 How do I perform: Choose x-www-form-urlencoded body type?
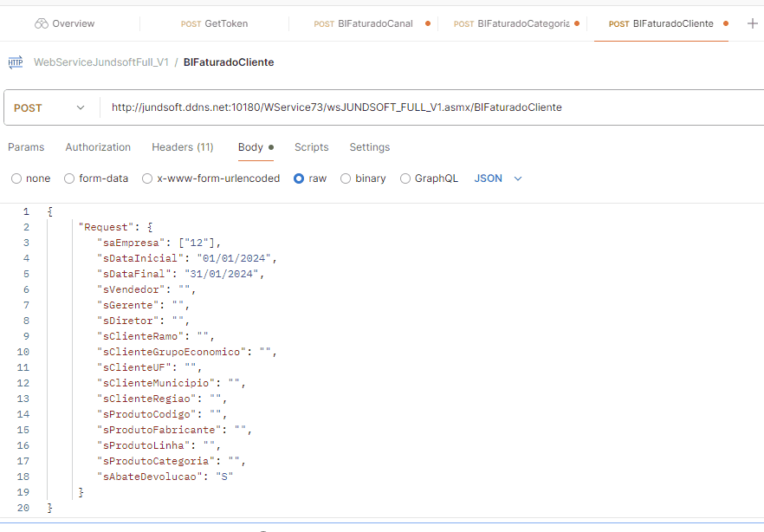(147, 178)
